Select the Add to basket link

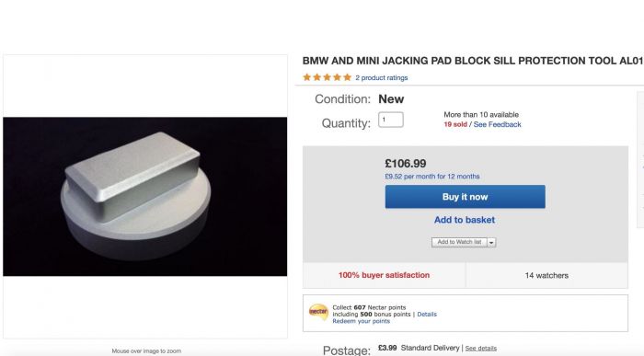[x=465, y=220]
